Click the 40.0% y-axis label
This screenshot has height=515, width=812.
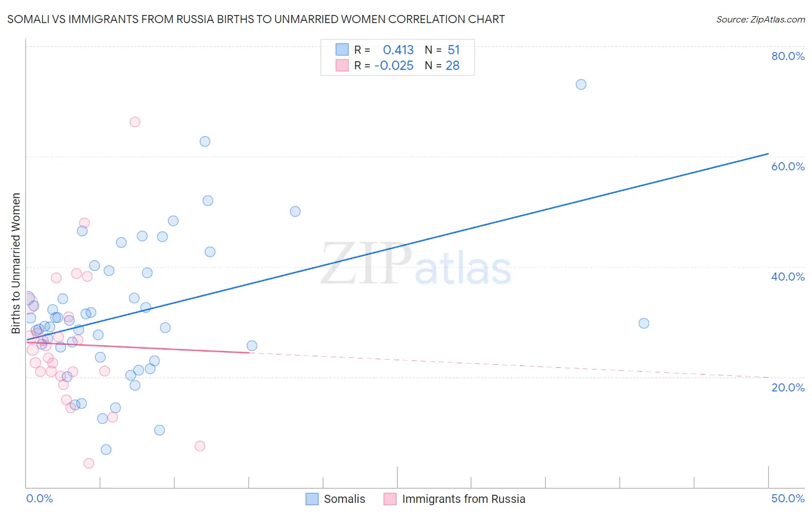pos(788,277)
